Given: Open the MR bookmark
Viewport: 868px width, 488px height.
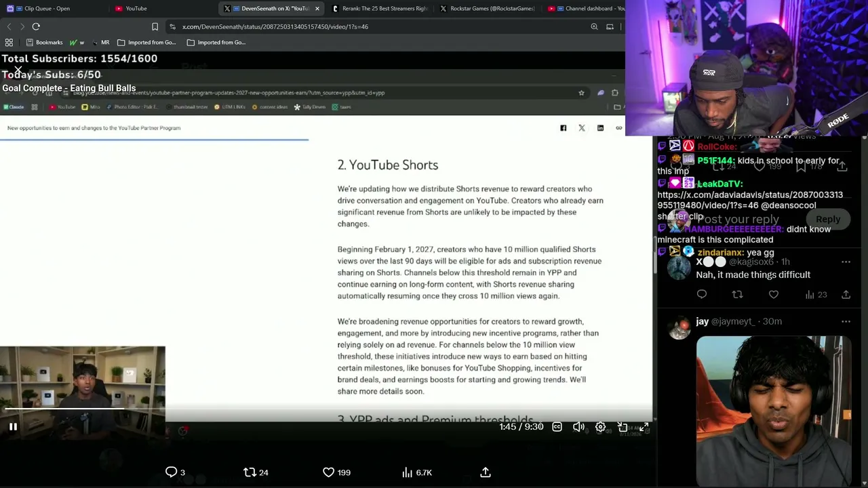Looking at the screenshot, I should tap(101, 42).
